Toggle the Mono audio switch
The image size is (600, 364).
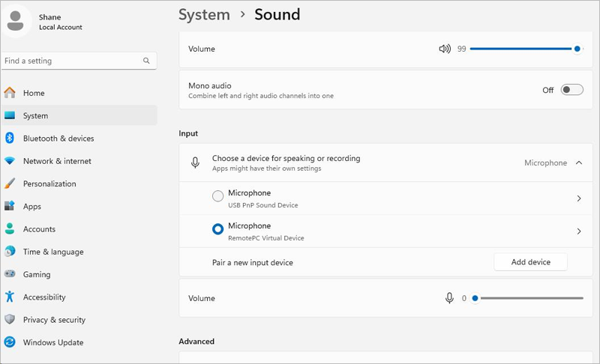click(x=571, y=90)
